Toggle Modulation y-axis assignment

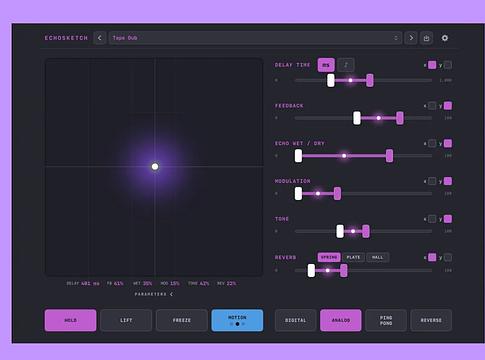pos(448,181)
